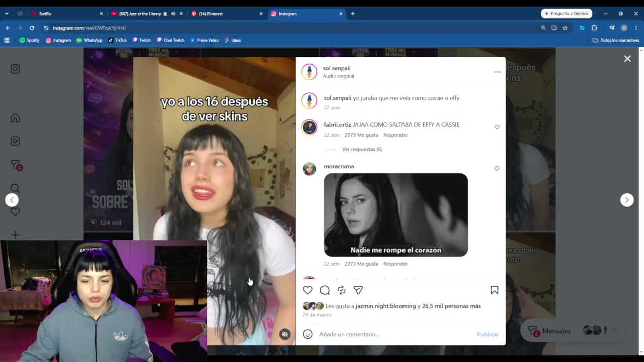Viewport: 644px width, 362px height.
Task: Open the sol.senpaii profile from the post header
Action: [337, 68]
